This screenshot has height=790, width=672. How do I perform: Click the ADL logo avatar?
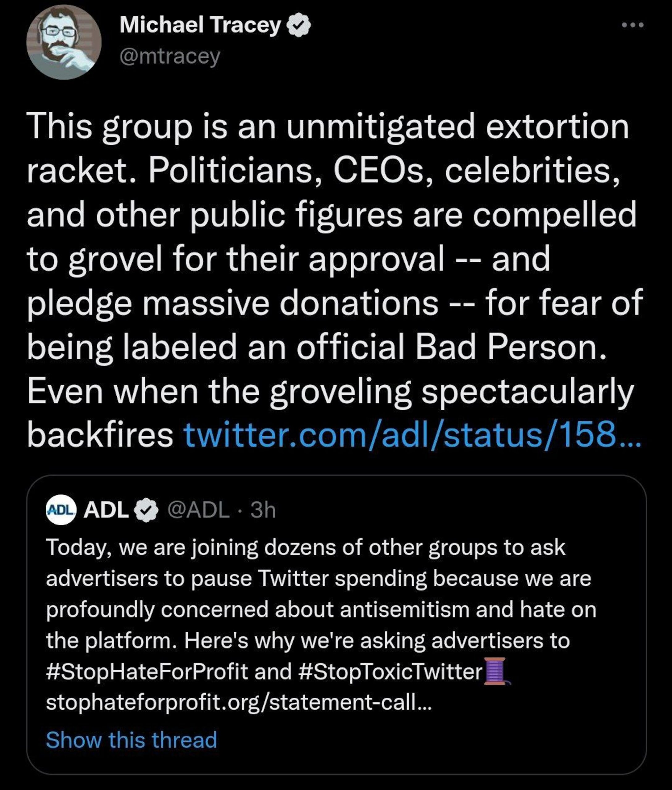pos(61,510)
